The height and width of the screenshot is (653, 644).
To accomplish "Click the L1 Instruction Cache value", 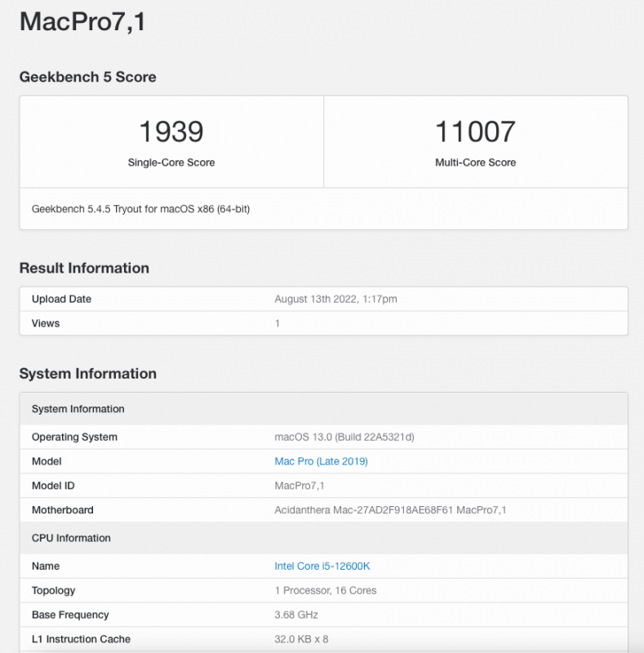I will [301, 639].
